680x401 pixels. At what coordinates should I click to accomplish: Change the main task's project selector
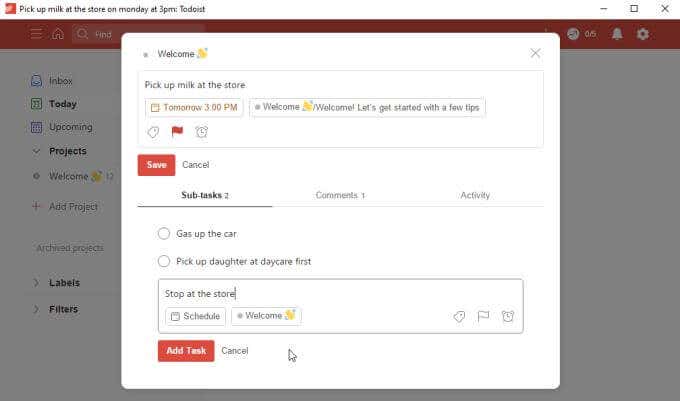367,108
